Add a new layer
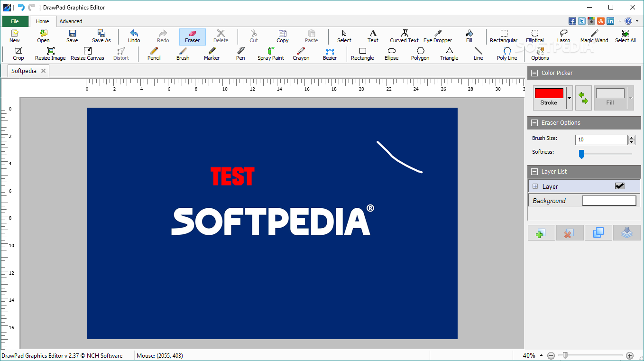The image size is (644, 361). coord(541,233)
